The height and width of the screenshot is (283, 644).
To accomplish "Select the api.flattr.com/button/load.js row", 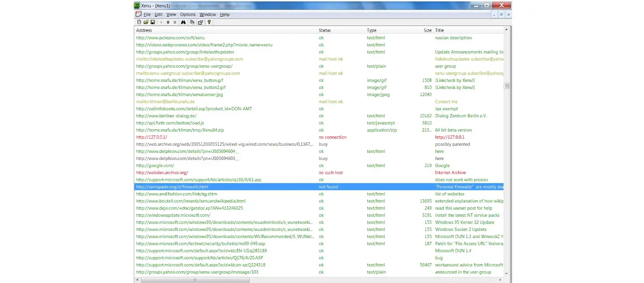I will [319, 123].
